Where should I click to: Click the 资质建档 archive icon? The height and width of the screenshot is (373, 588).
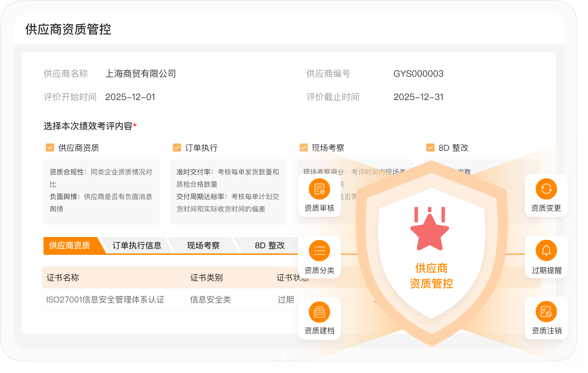tap(319, 312)
